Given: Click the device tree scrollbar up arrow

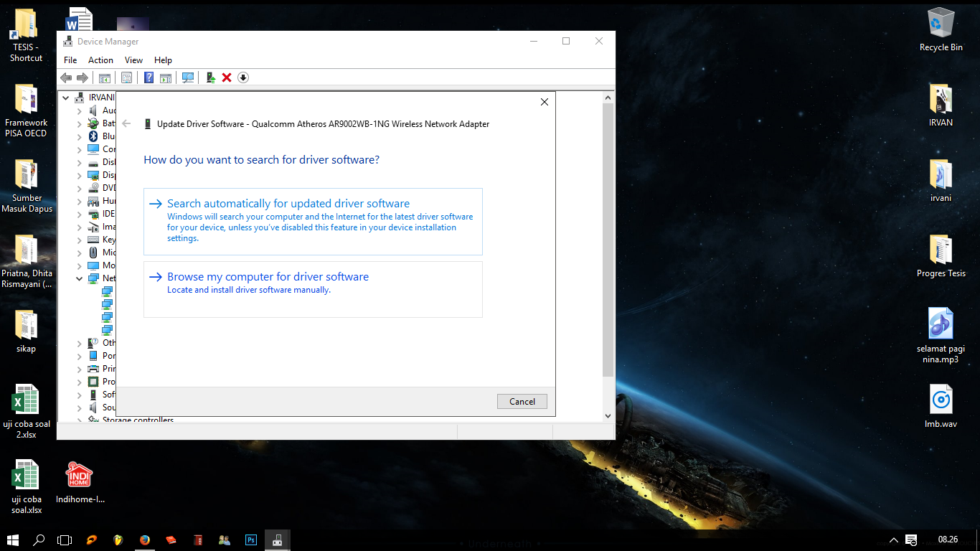Looking at the screenshot, I should [608, 98].
